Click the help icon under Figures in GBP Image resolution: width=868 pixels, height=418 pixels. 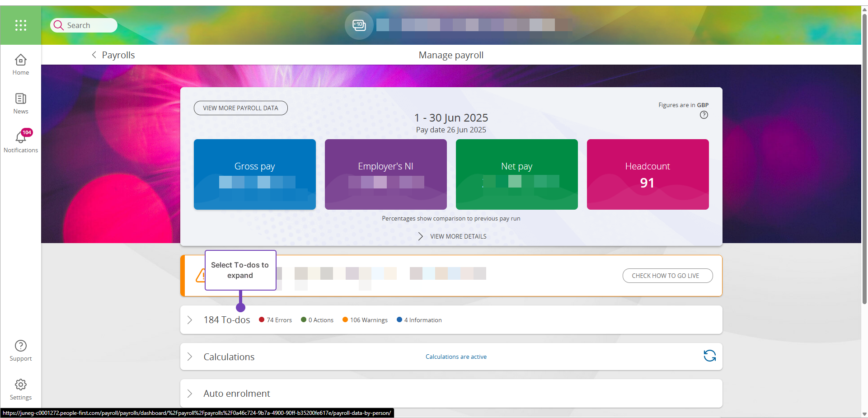(x=704, y=115)
